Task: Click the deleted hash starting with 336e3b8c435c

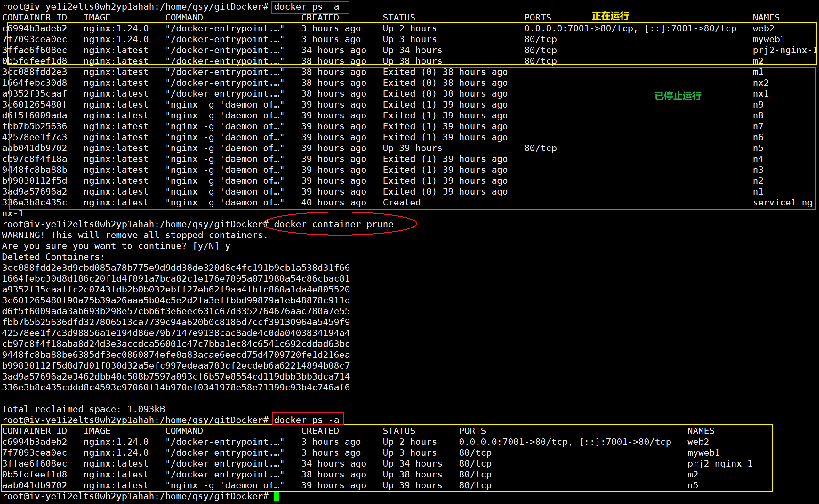Action: tap(176, 388)
